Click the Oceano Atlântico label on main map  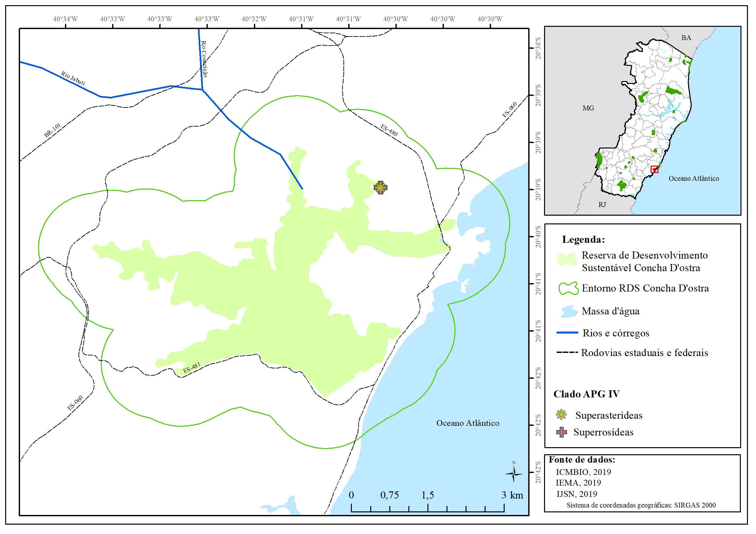tap(467, 423)
